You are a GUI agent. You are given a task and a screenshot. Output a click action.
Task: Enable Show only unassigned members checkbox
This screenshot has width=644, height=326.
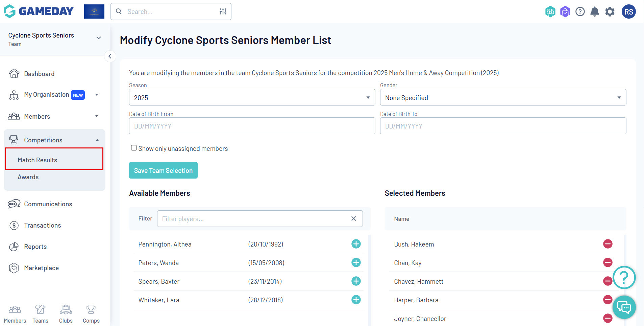coord(134,148)
